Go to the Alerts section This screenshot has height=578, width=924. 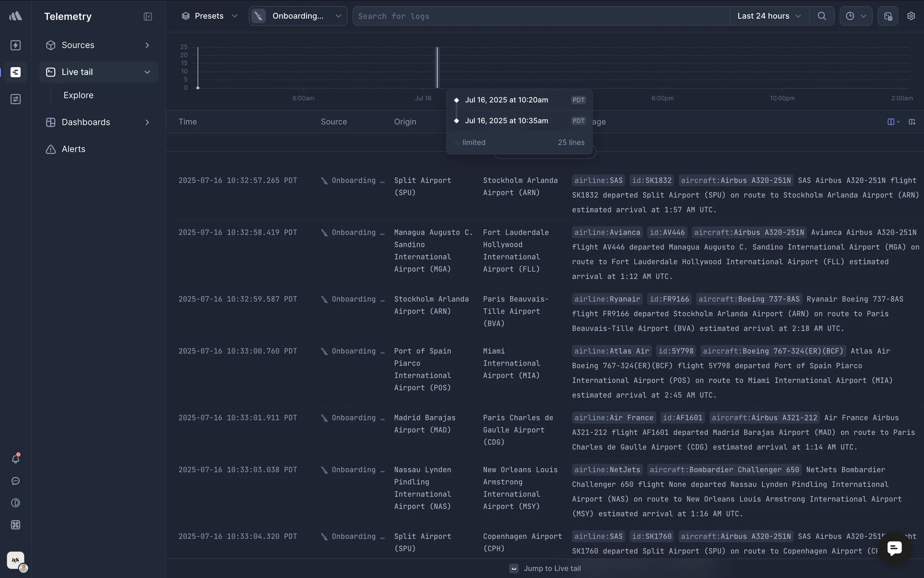73,149
